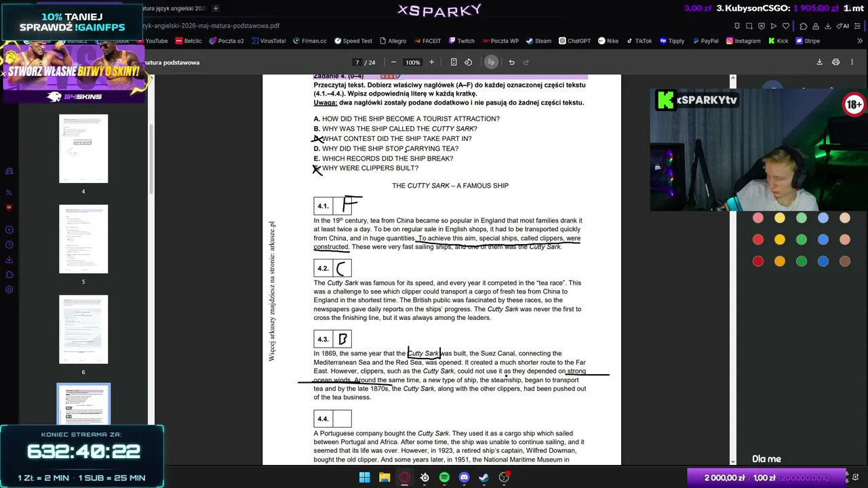
Task: Click the save-page icon in address bar
Action: click(737, 26)
